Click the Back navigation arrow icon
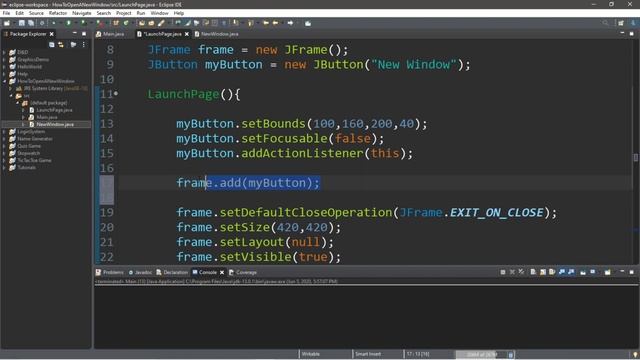640x360 pixels. (276, 23)
